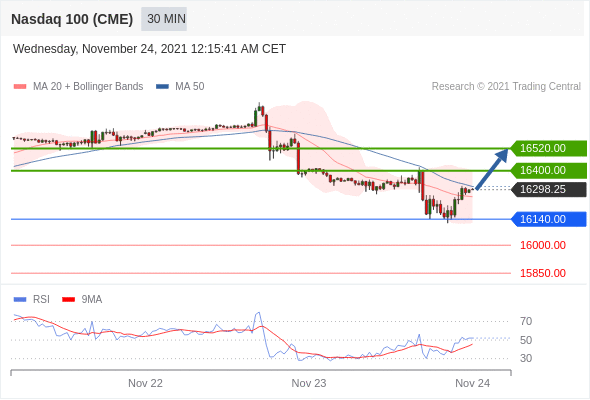Click the RSI 30 level label
The image size is (590, 400).
(526, 358)
